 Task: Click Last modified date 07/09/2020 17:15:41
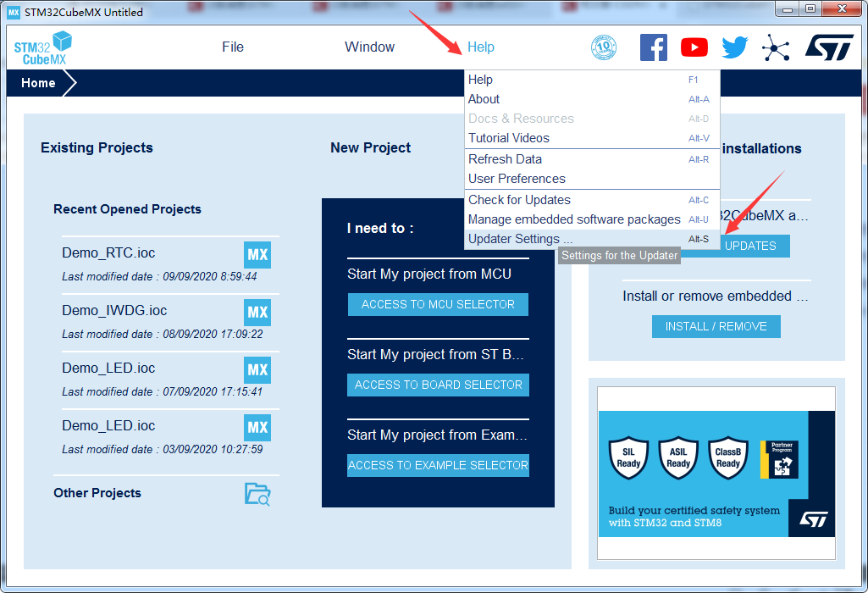163,391
